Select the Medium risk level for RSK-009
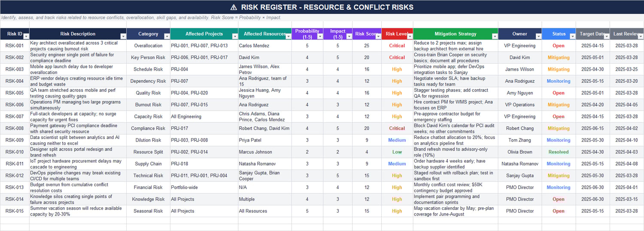This screenshot has width=644, height=231. pyautogui.click(x=397, y=140)
